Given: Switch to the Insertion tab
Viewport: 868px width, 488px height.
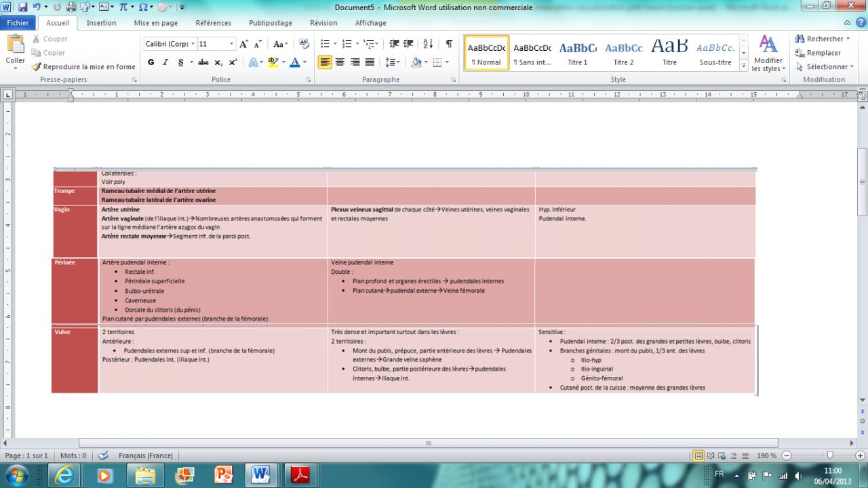Looking at the screenshot, I should point(102,22).
